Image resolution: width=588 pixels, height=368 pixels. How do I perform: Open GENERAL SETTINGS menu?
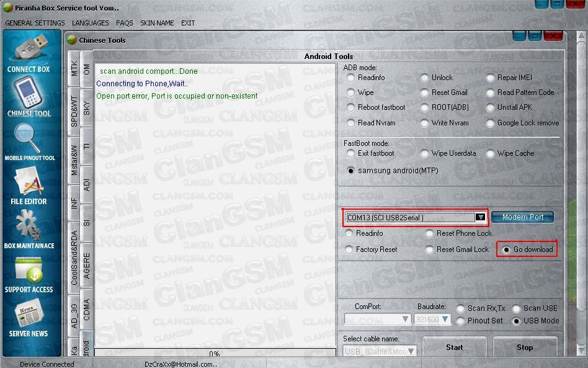coord(35,23)
